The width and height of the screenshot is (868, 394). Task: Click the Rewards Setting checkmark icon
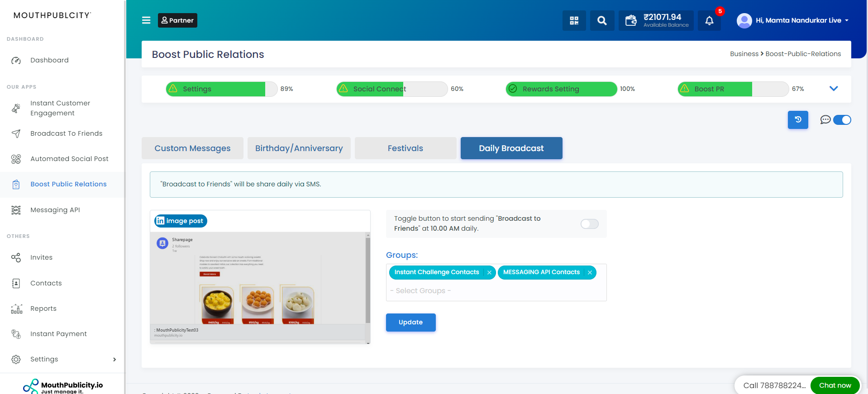[x=512, y=89]
